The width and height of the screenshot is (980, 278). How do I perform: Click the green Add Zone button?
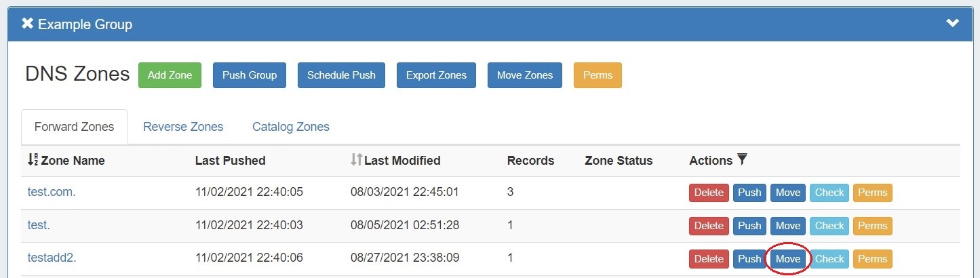(x=170, y=75)
